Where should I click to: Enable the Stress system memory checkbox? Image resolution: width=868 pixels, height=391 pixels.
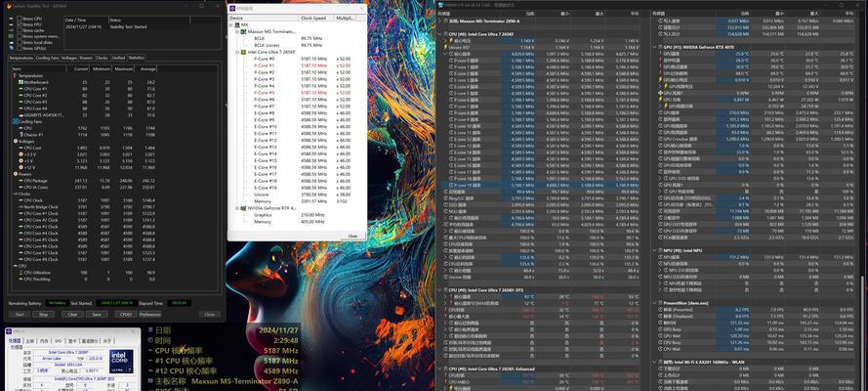(x=20, y=36)
